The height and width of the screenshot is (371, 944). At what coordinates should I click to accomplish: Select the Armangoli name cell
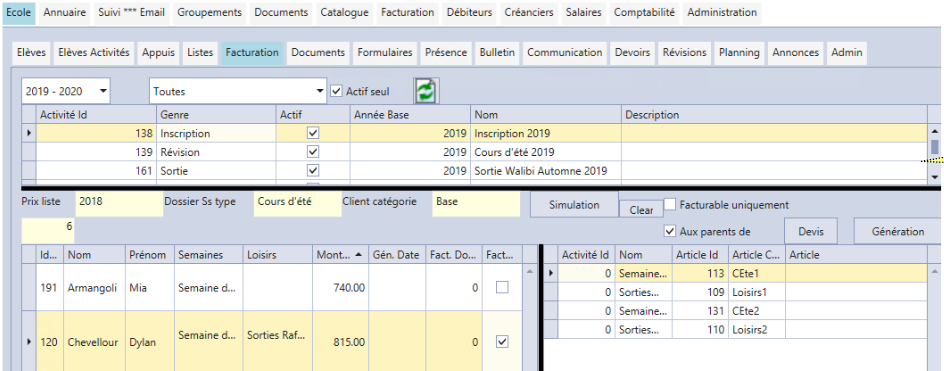(95, 288)
